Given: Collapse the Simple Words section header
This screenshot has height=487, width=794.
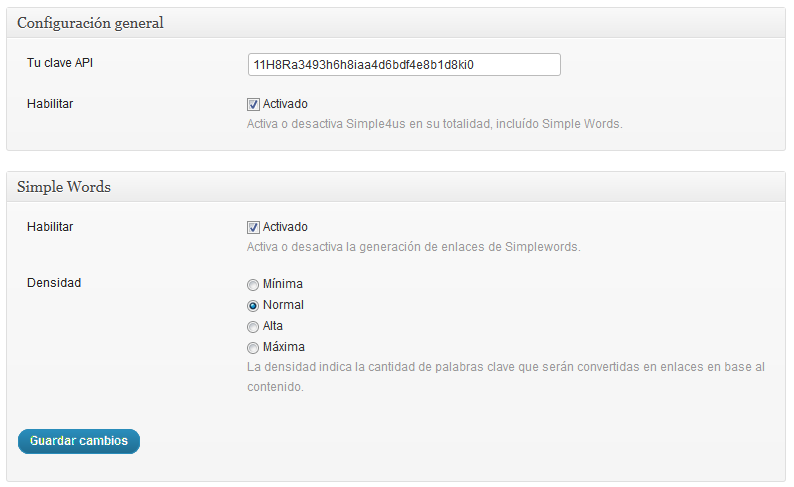Looking at the screenshot, I should pyautogui.click(x=396, y=187).
